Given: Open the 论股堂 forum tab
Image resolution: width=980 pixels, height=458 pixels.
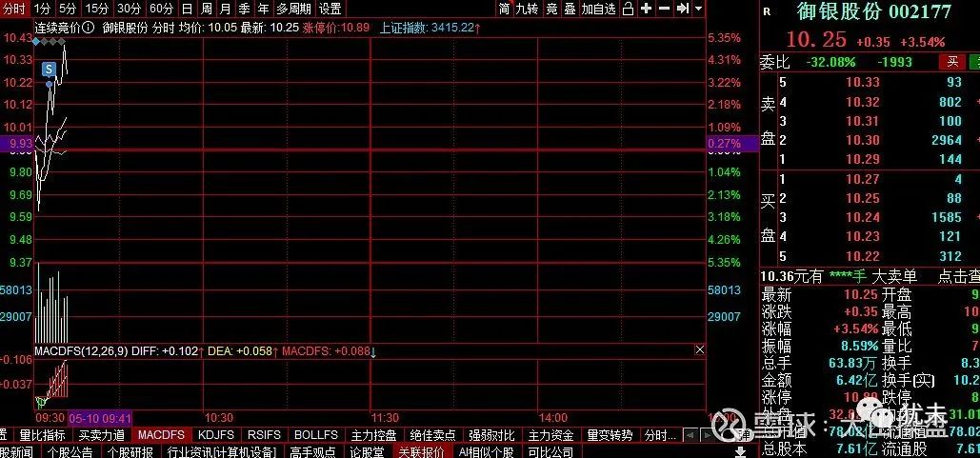Looking at the screenshot, I should point(367,451).
